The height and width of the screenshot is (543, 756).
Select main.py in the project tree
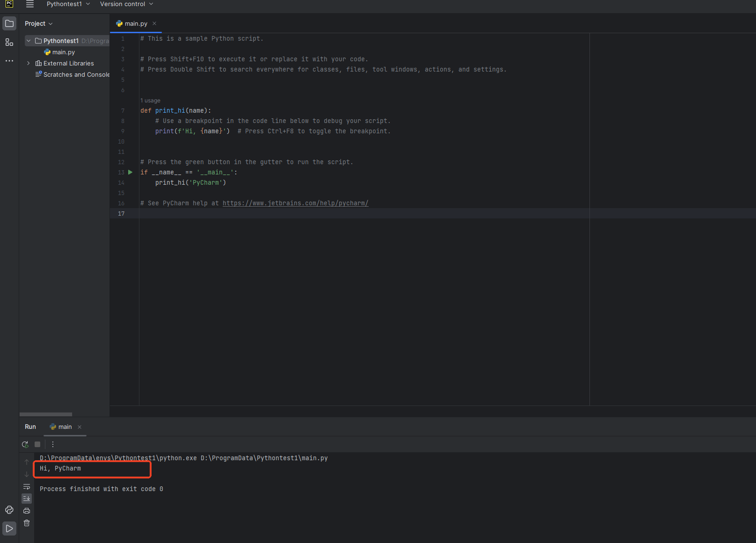click(x=63, y=52)
